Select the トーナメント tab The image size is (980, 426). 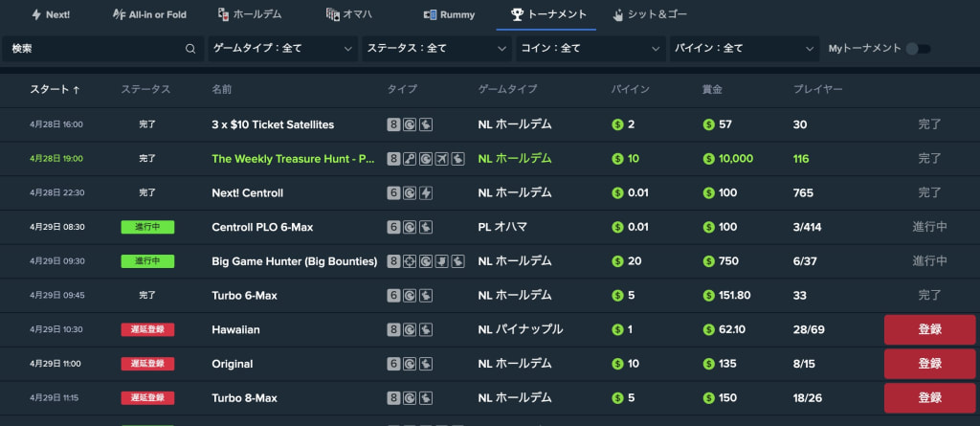[548, 14]
